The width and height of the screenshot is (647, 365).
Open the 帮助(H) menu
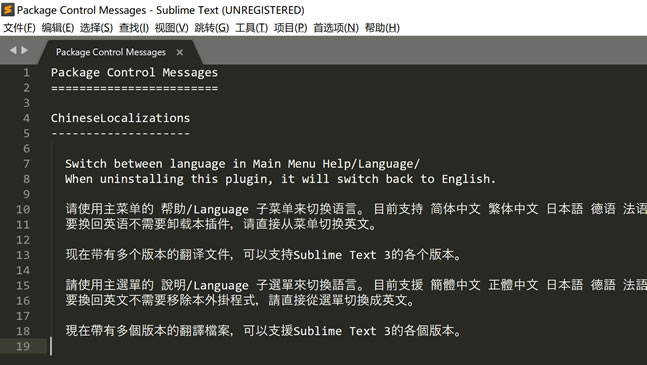click(x=382, y=28)
